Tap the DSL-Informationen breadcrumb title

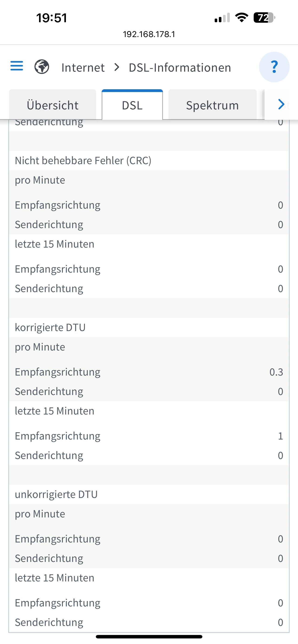pyautogui.click(x=180, y=67)
